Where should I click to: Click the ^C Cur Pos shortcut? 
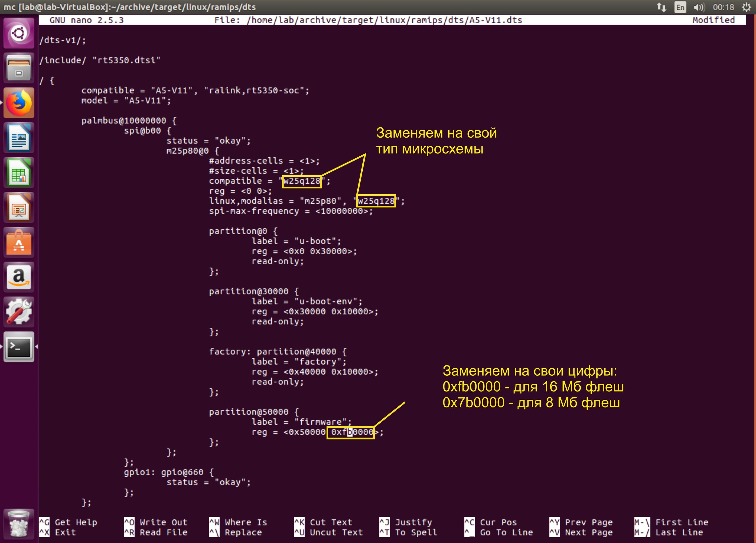point(491,522)
